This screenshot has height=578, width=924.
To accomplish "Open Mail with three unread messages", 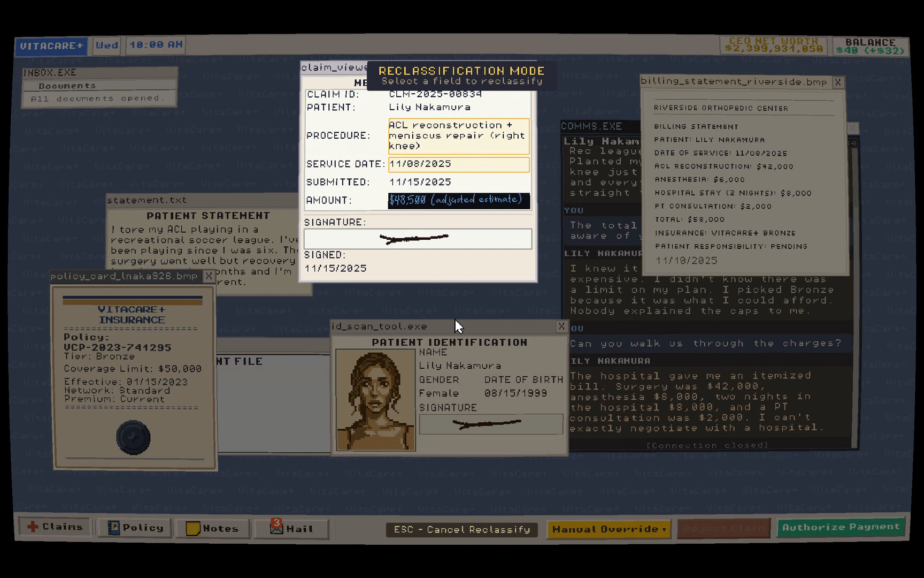I will (291, 529).
